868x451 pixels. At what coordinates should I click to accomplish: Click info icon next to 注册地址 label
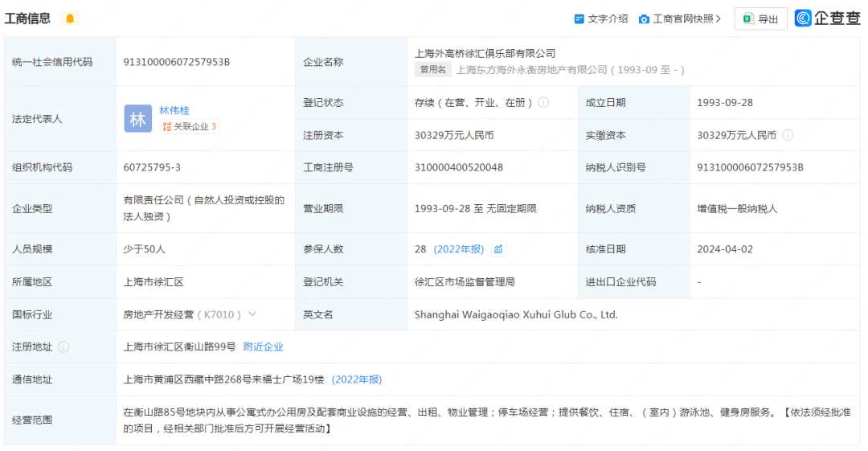[x=63, y=346]
